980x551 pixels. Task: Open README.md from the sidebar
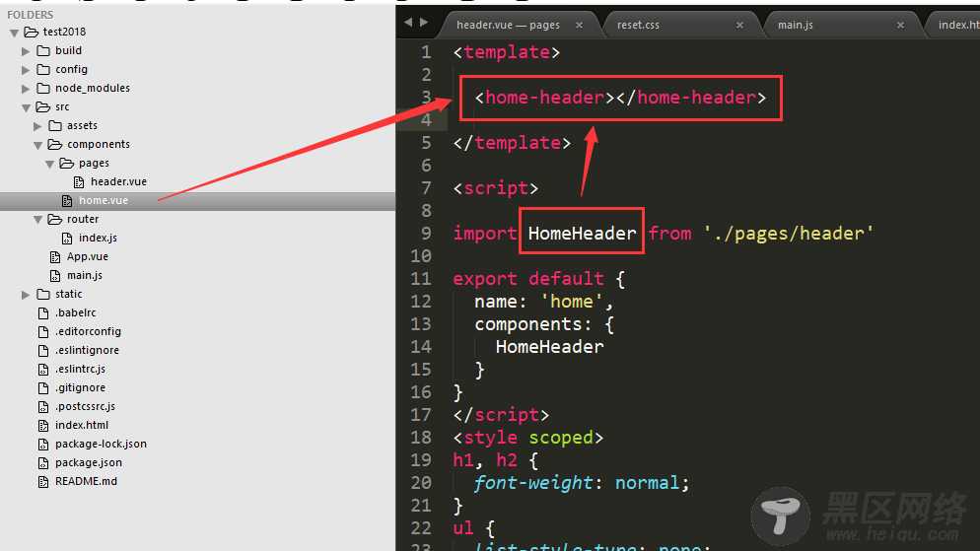(86, 482)
